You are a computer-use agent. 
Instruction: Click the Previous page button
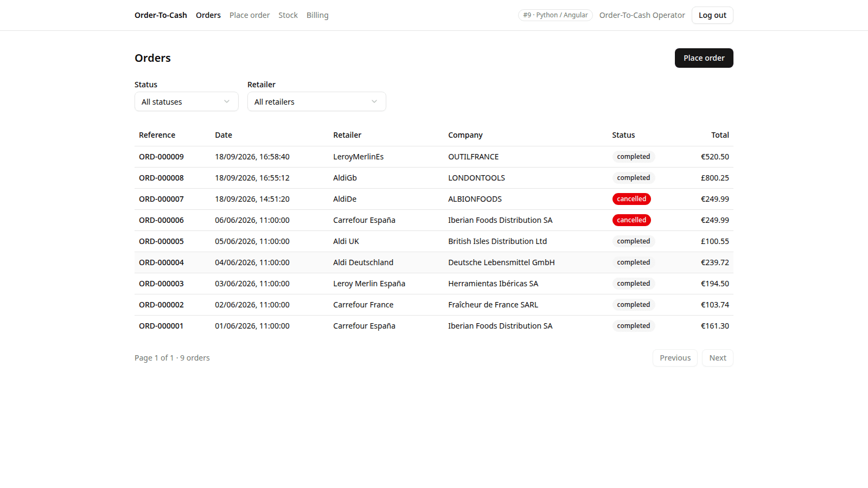click(675, 358)
